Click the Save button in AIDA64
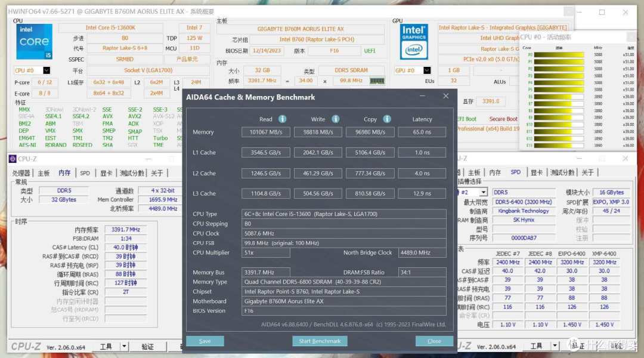The height and width of the screenshot is (358, 644). 205,341
